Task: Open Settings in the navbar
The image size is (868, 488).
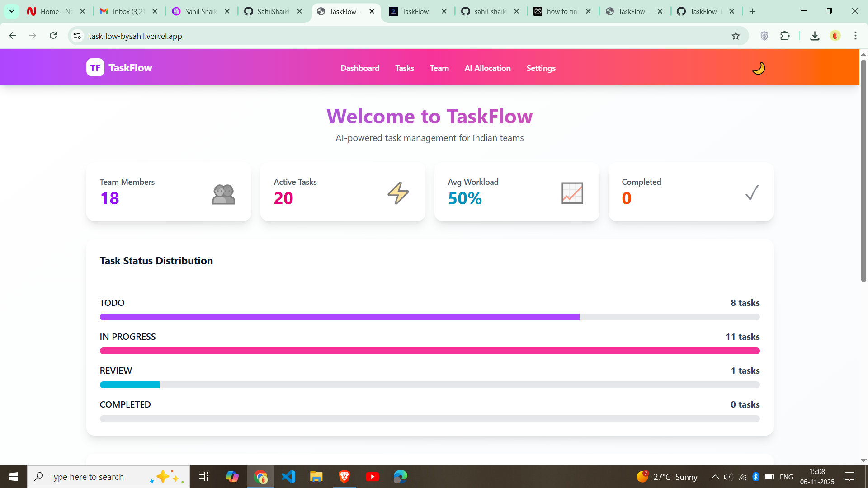Action: (x=541, y=68)
